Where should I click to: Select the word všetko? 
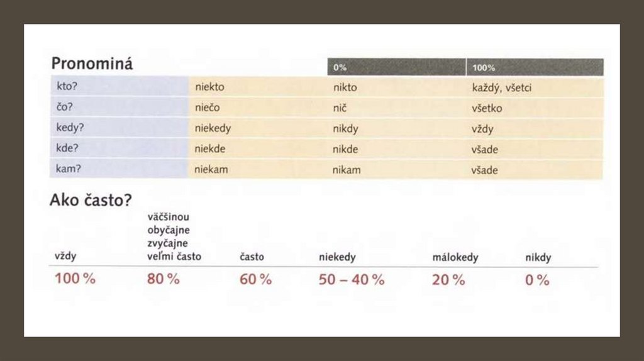(x=486, y=108)
